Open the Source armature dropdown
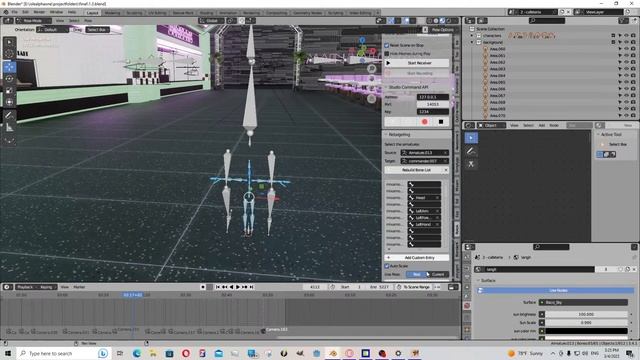 424,153
